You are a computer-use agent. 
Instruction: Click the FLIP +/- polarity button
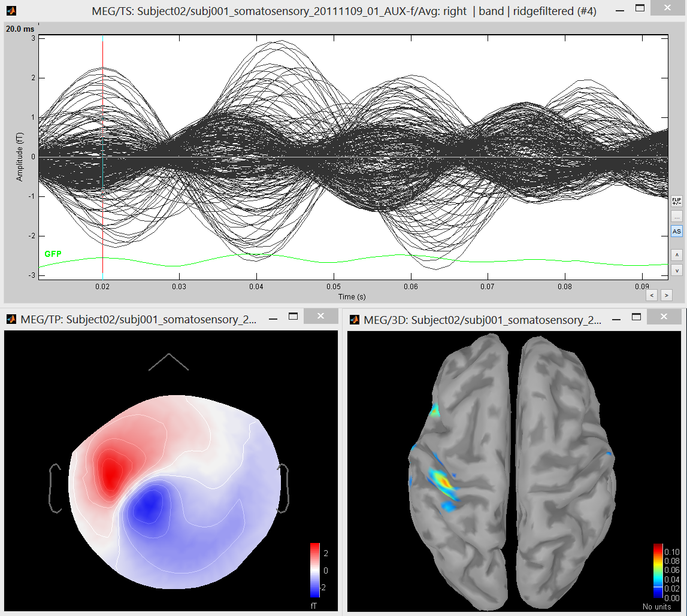point(676,201)
